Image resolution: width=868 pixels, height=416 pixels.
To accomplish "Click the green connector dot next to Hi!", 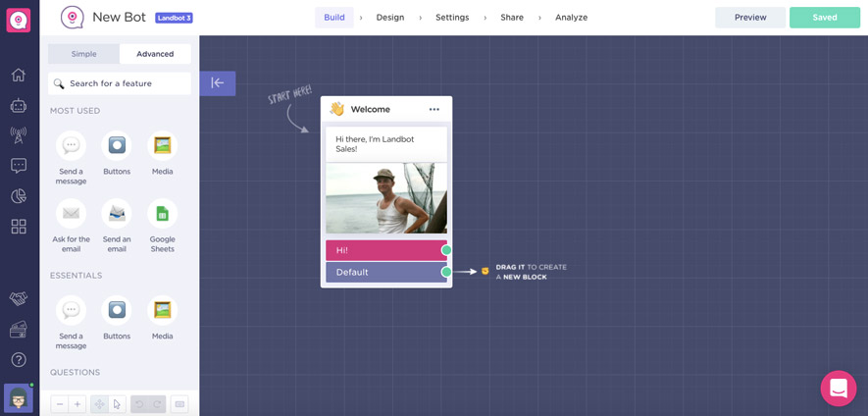I will tap(446, 250).
